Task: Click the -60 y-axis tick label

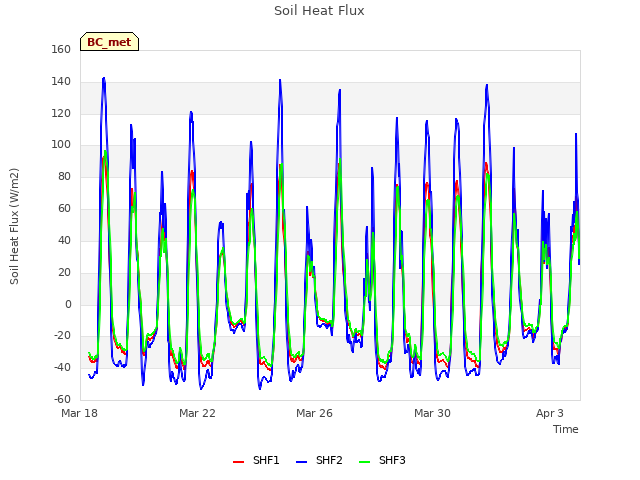Action: (62, 399)
